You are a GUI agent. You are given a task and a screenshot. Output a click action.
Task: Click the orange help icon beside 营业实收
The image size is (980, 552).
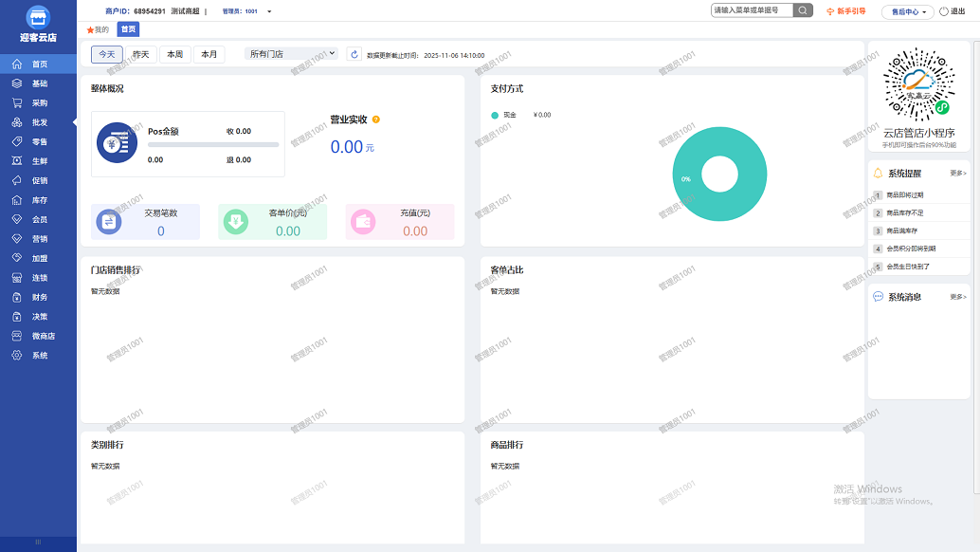[376, 120]
